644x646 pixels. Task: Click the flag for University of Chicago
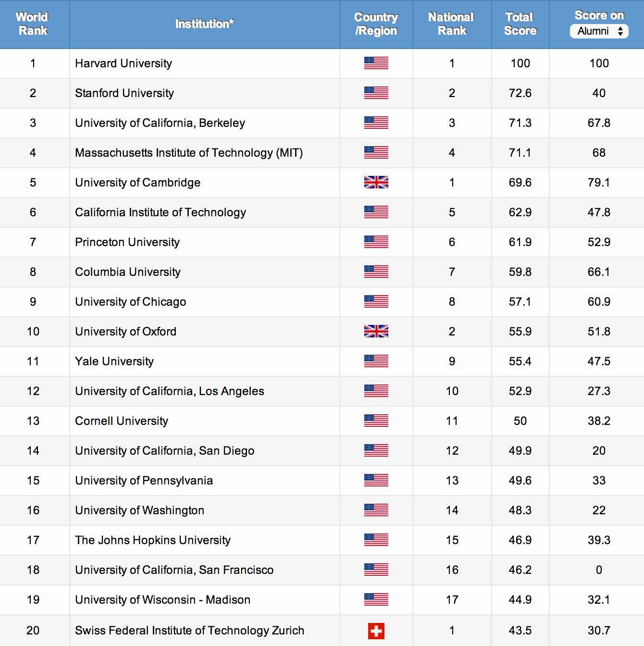pyautogui.click(x=376, y=301)
